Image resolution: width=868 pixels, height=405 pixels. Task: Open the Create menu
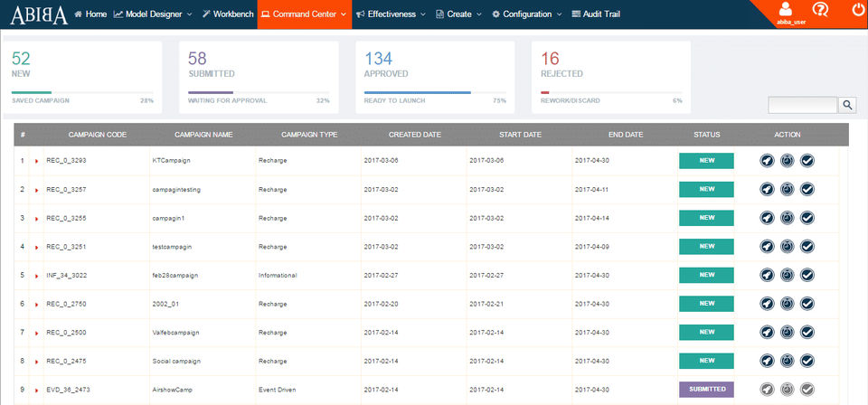coord(459,14)
